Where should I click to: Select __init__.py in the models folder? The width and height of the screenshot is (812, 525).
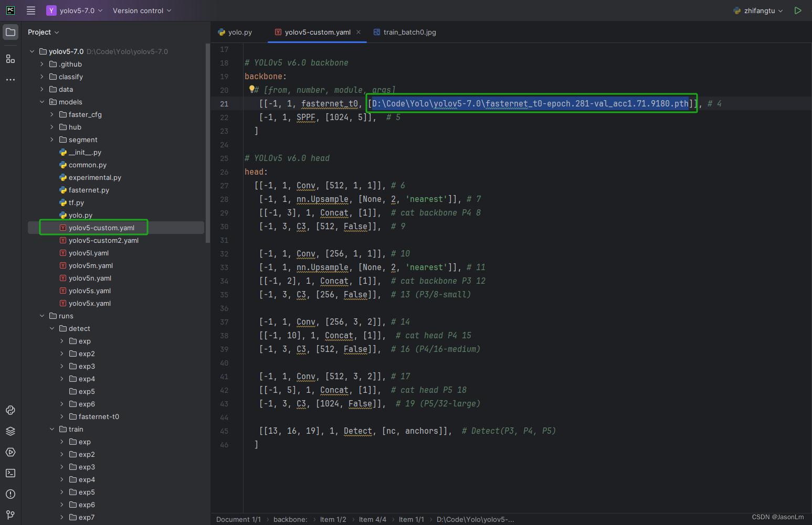pos(85,152)
